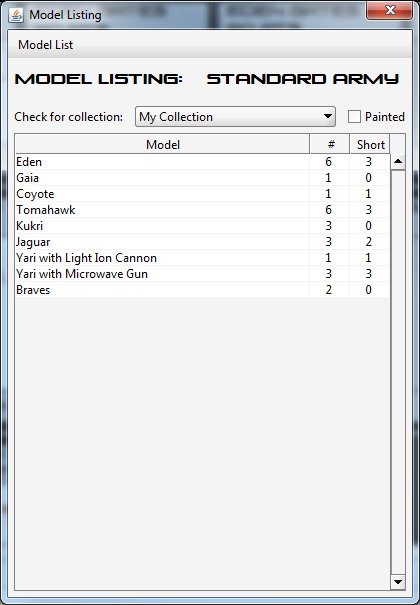The width and height of the screenshot is (420, 605).
Task: Click the scrollbar up arrow
Action: click(398, 162)
